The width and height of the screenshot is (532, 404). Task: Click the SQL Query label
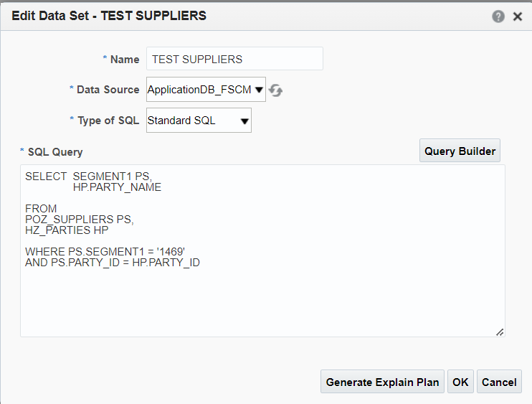pyautogui.click(x=55, y=151)
